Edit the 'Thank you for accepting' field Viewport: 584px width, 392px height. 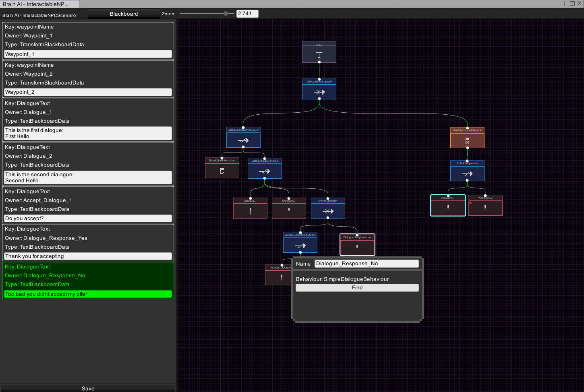pos(88,256)
